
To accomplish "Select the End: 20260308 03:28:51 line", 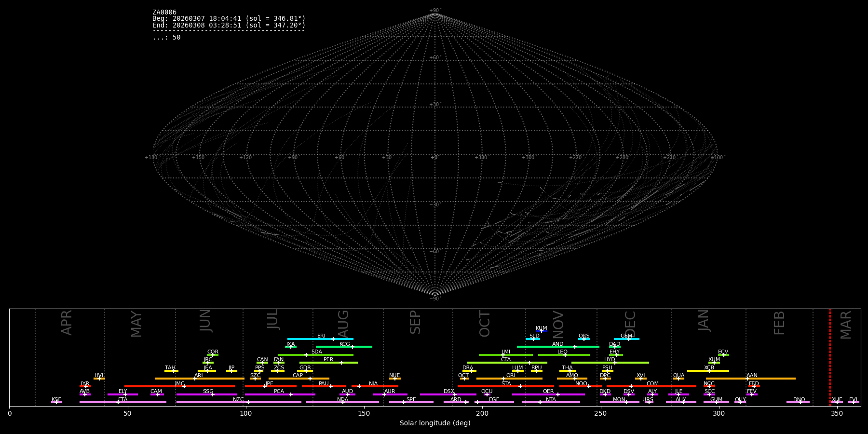I will coord(229,25).
